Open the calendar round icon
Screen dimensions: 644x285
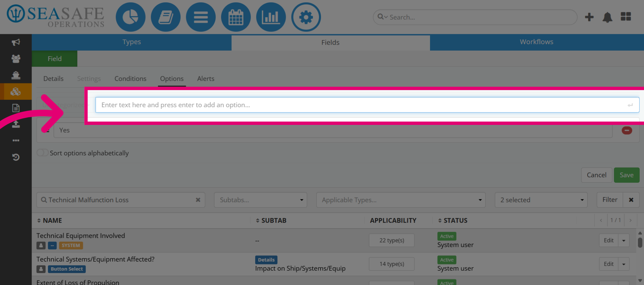point(236,17)
